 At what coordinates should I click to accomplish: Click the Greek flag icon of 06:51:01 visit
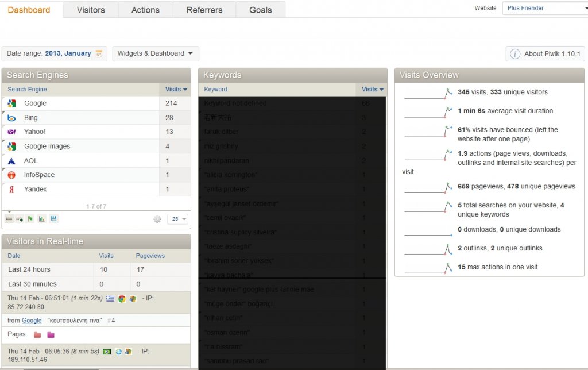click(110, 299)
